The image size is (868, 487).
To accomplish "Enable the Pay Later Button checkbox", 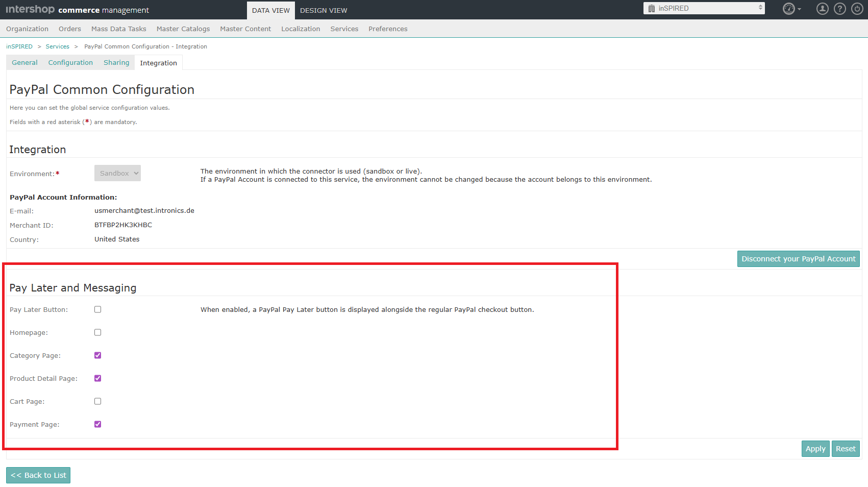I will (x=98, y=309).
